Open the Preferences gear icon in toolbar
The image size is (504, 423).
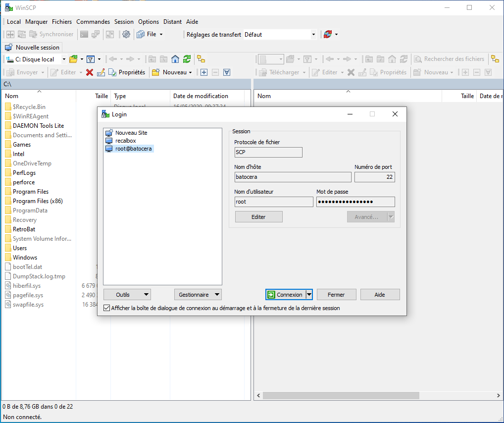click(126, 34)
